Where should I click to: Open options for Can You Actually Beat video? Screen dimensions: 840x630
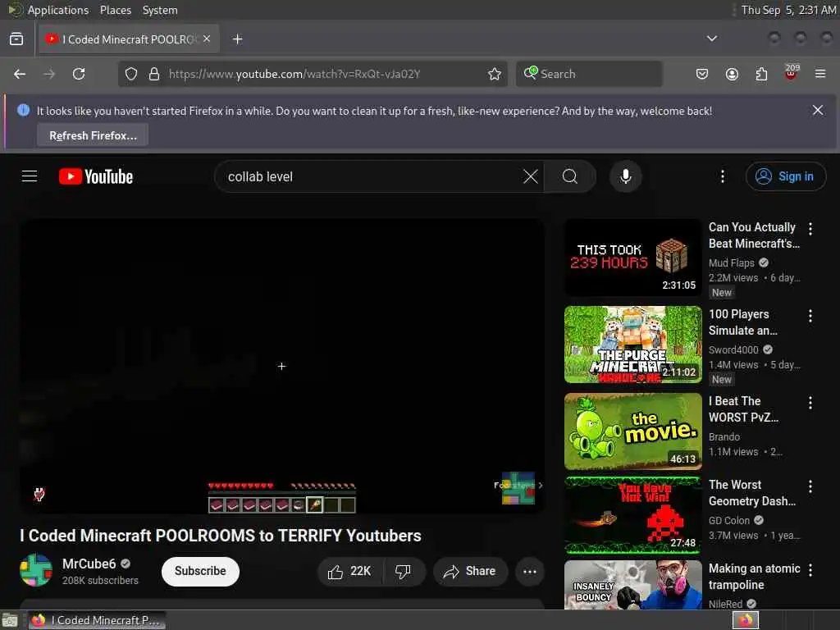810,229
